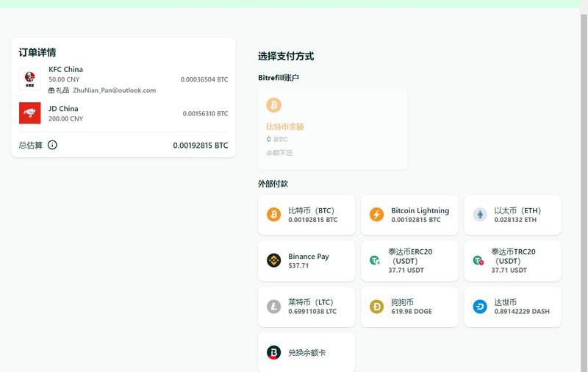Click the 选择支付方式 heading
Image resolution: width=588 pixels, height=372 pixels.
[286, 57]
